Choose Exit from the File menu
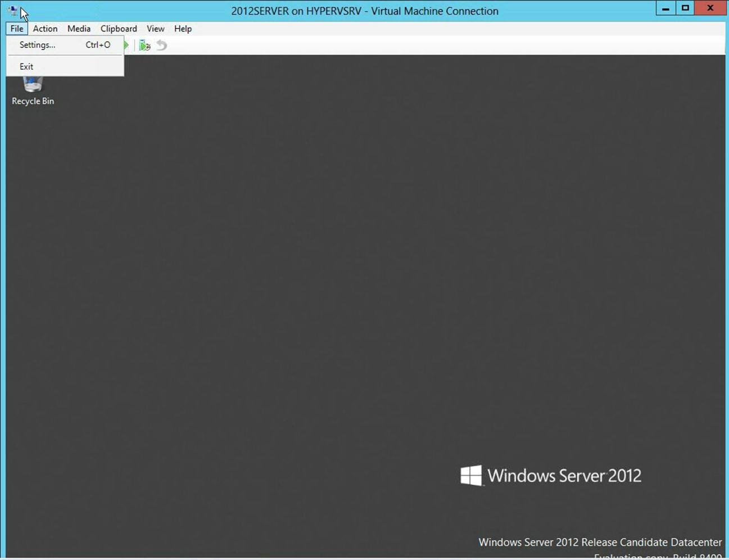Image resolution: width=729 pixels, height=560 pixels. [x=65, y=66]
